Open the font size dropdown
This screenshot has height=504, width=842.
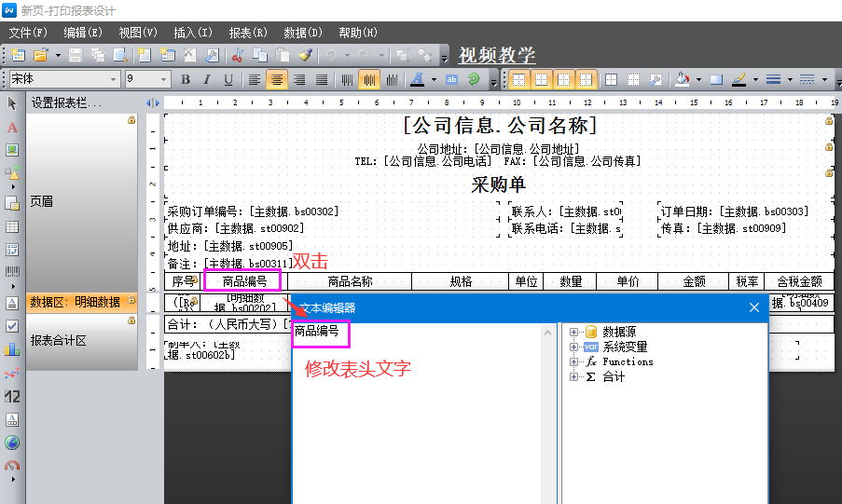[x=164, y=80]
